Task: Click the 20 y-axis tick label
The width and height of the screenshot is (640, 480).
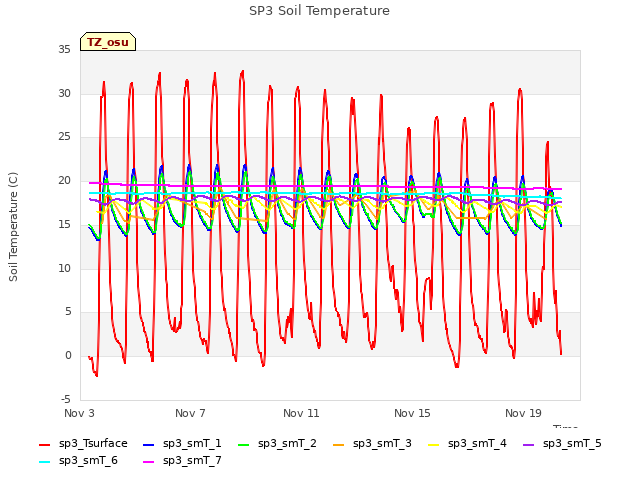Action: pos(64,181)
